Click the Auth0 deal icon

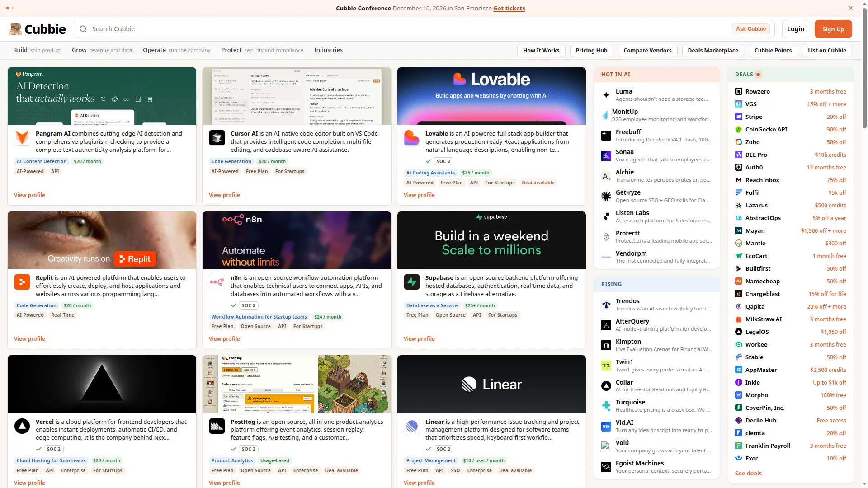pyautogui.click(x=739, y=167)
